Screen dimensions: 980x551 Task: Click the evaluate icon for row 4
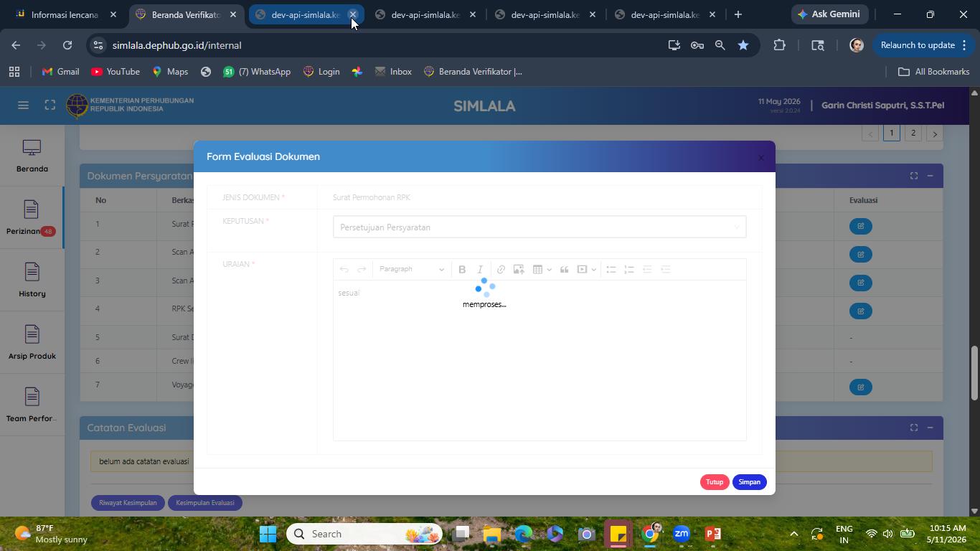(860, 311)
